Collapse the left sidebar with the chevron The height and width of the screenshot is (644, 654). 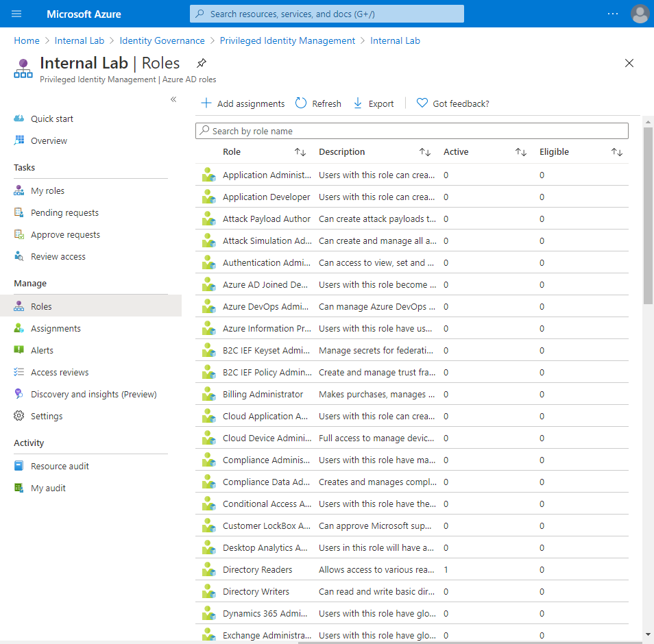click(x=173, y=99)
